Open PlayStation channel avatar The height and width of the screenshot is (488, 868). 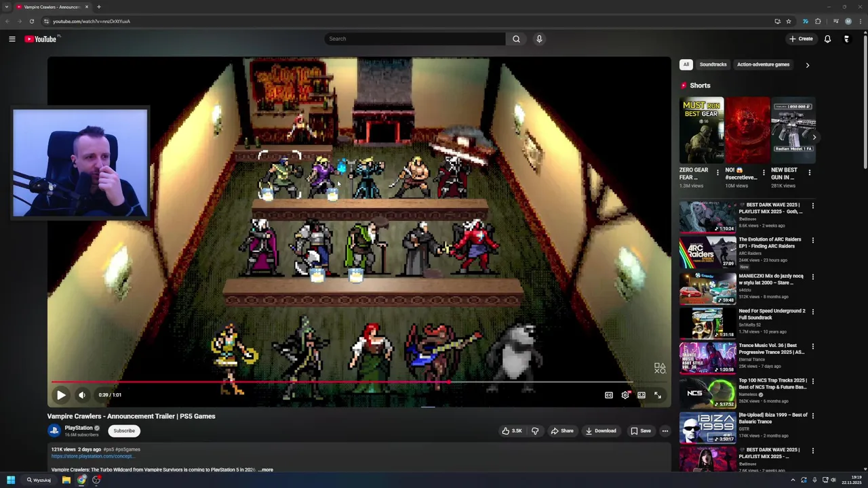tap(54, 430)
